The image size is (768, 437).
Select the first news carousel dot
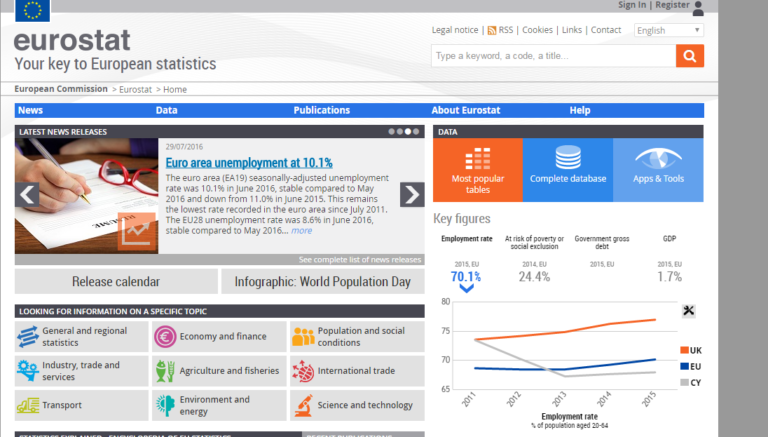pyautogui.click(x=391, y=132)
